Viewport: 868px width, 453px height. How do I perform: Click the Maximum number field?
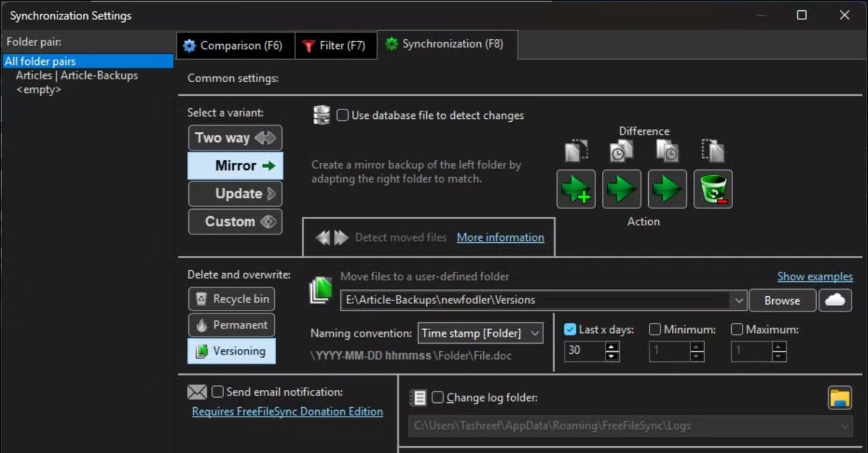(752, 351)
